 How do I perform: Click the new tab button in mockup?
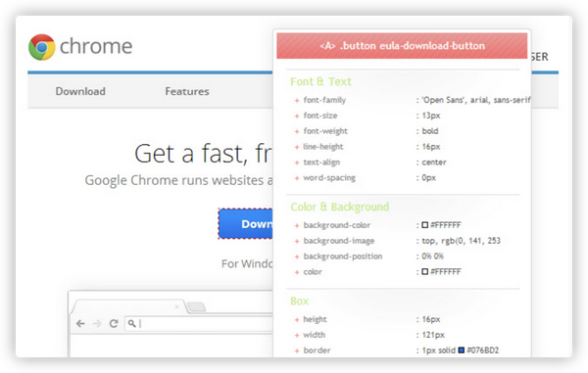[x=197, y=307]
